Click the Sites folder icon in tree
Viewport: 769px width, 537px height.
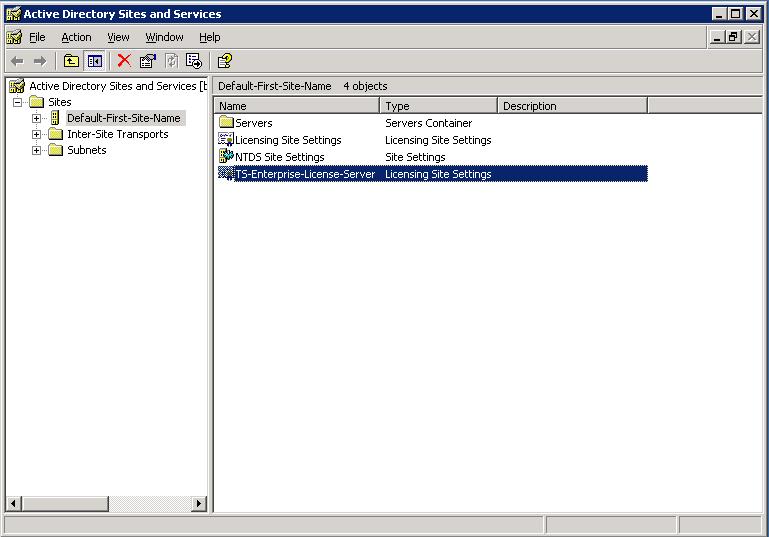(37, 102)
